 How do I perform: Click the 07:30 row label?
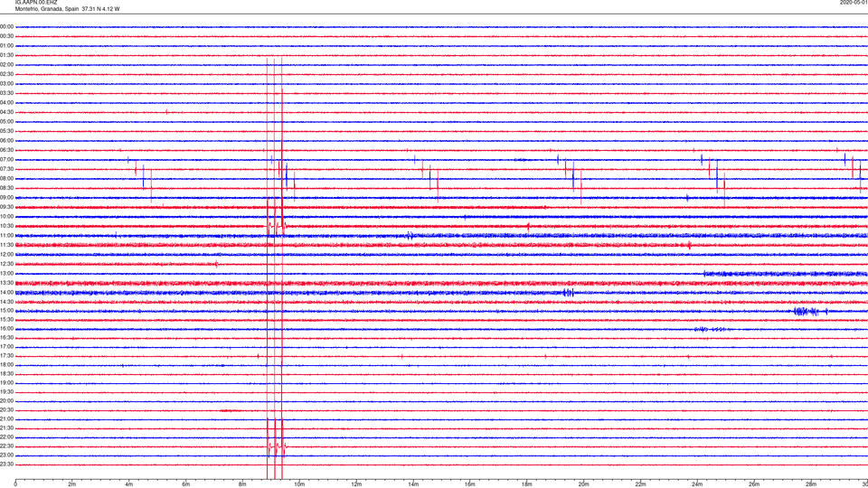coord(6,169)
